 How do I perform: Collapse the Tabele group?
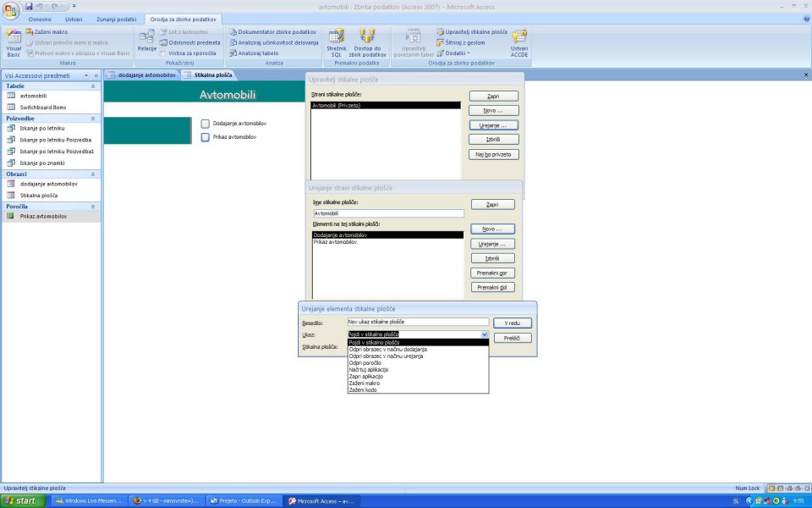(93, 86)
